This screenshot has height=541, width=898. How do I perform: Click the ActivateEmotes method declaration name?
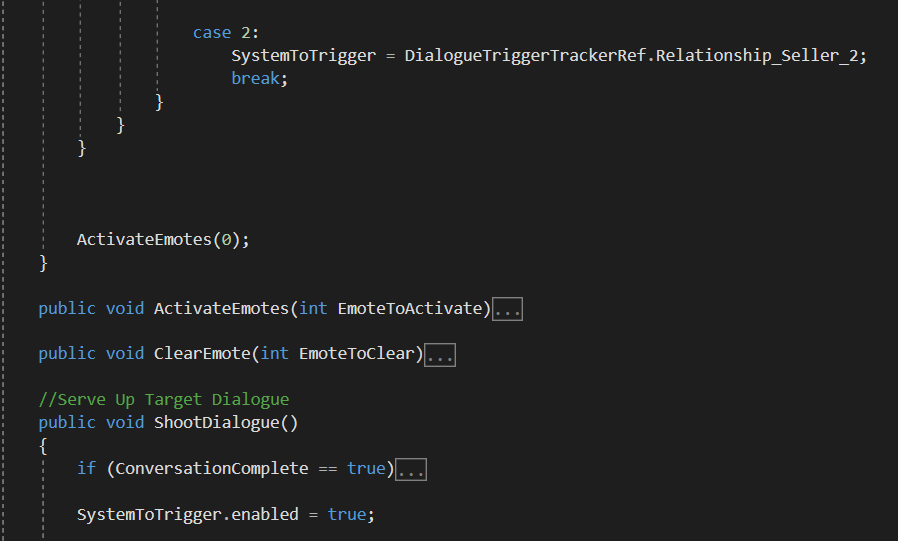(221, 308)
